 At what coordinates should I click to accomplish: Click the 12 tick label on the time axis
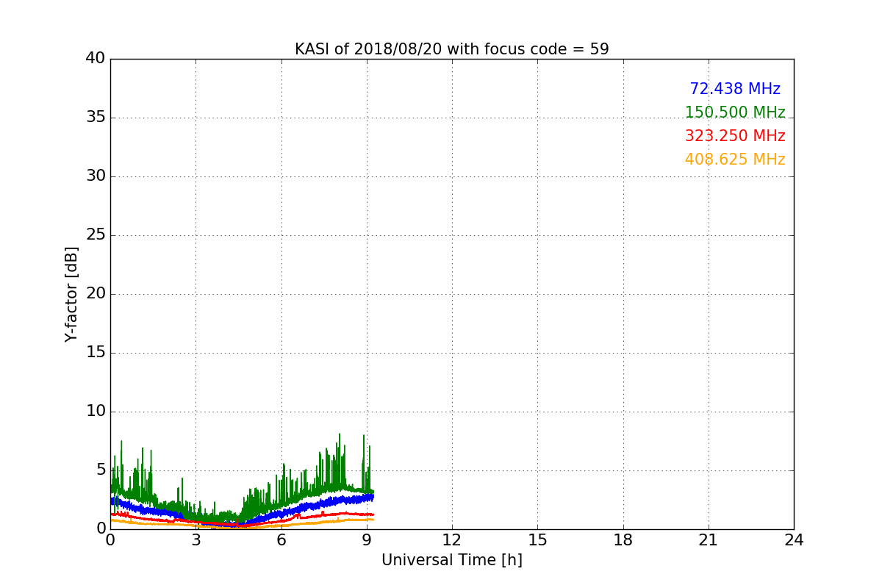[x=451, y=540]
